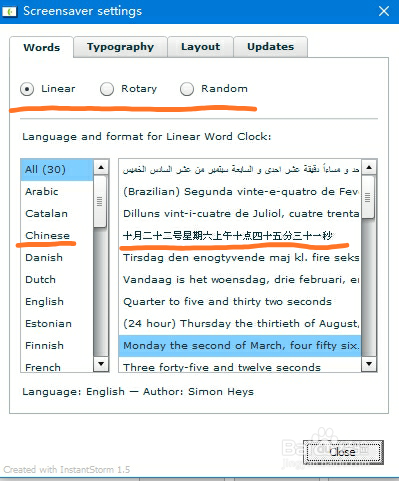Open the Layout tab
Image resolution: width=399 pixels, height=481 pixels.
200,47
